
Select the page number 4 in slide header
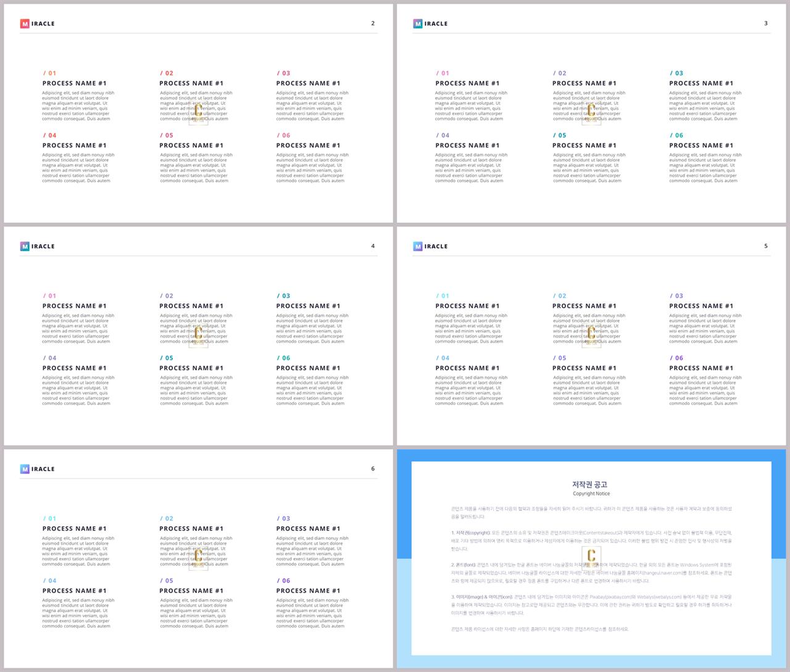373,246
